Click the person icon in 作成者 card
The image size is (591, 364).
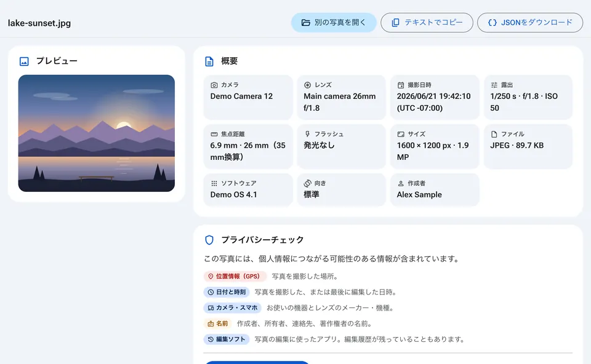401,183
